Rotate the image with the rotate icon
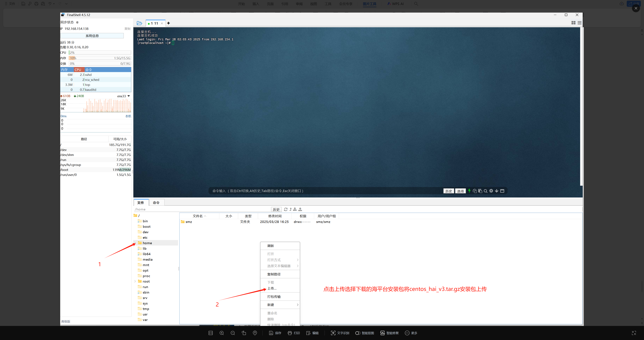The height and width of the screenshot is (340, 644). tap(244, 333)
